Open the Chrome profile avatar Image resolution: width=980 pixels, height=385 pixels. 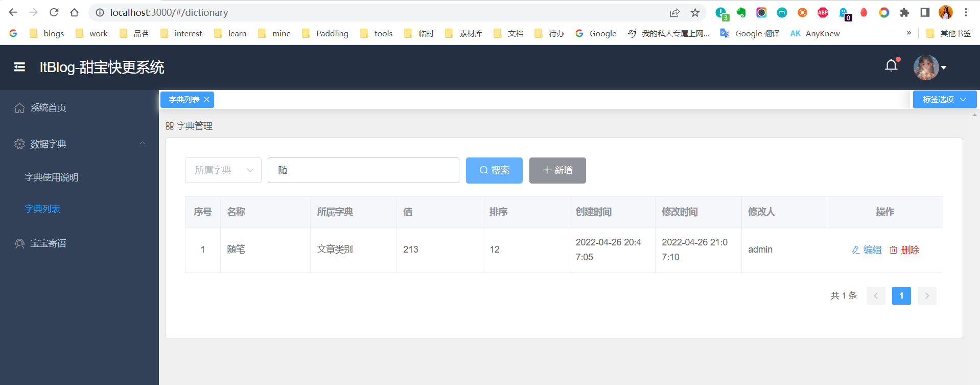click(946, 12)
